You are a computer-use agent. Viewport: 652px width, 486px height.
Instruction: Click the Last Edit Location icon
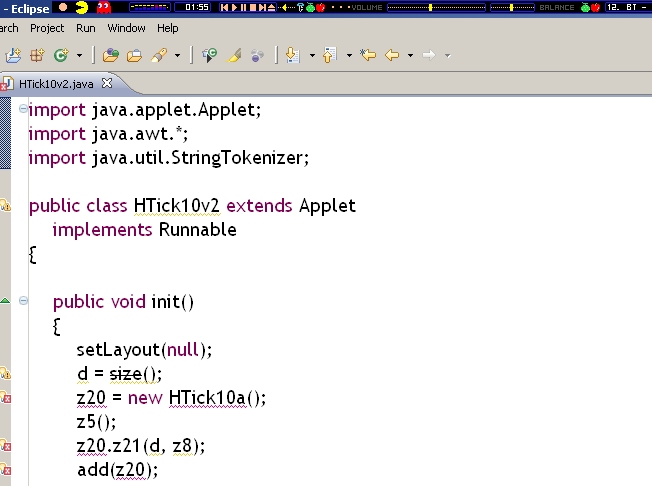pyautogui.click(x=368, y=55)
